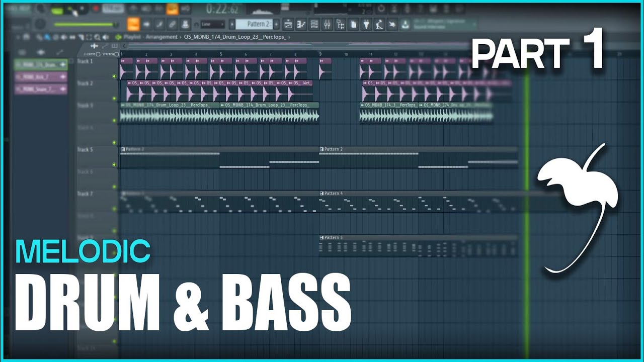
Task: Select the dashed-box Select tool in playlist
Action: (89, 37)
